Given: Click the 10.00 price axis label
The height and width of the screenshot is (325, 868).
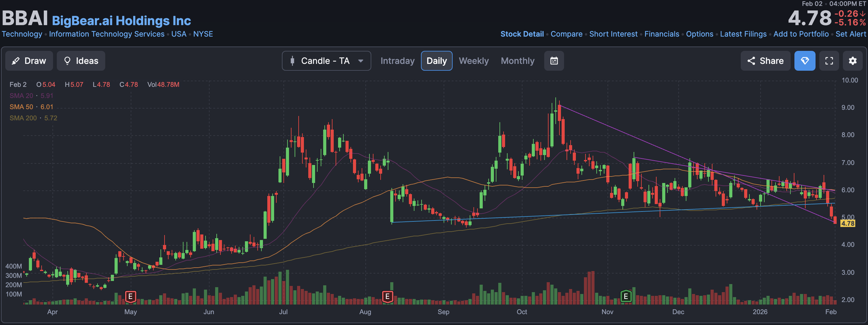Looking at the screenshot, I should click(849, 80).
